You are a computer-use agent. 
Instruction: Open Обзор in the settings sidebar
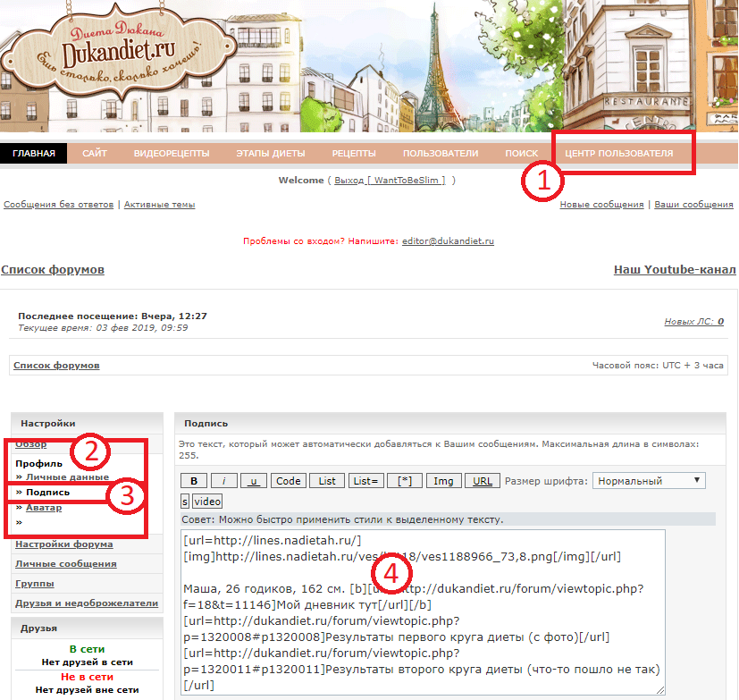point(30,444)
